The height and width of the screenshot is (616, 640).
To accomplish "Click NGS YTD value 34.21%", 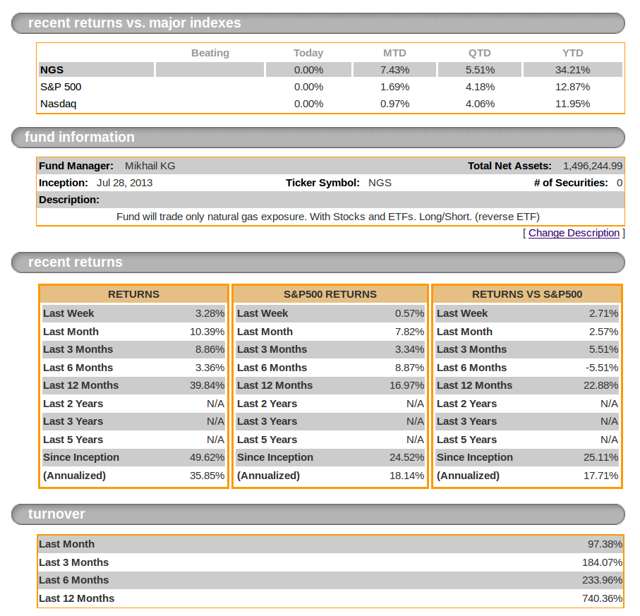I will (x=572, y=70).
